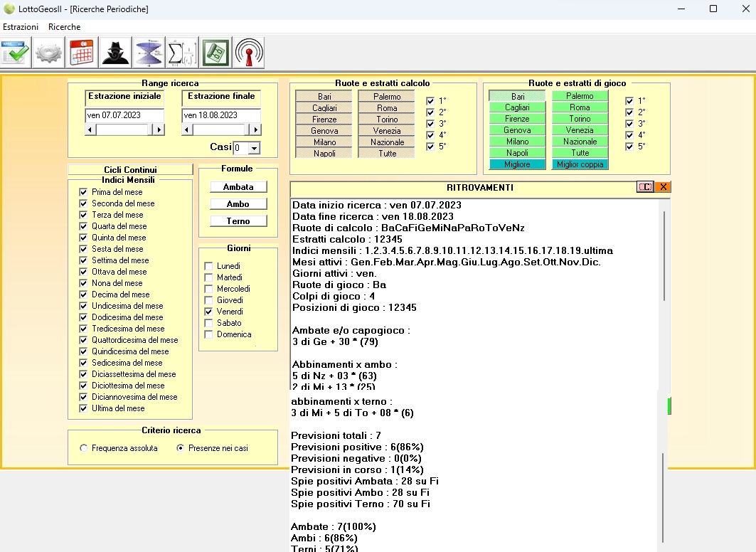Click the green checkmark toolbar icon
The image size is (756, 552).
point(16,52)
